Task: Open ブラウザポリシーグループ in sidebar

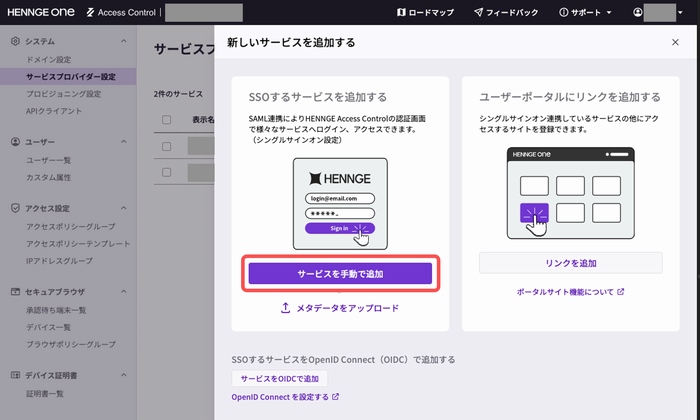Action: tap(71, 344)
